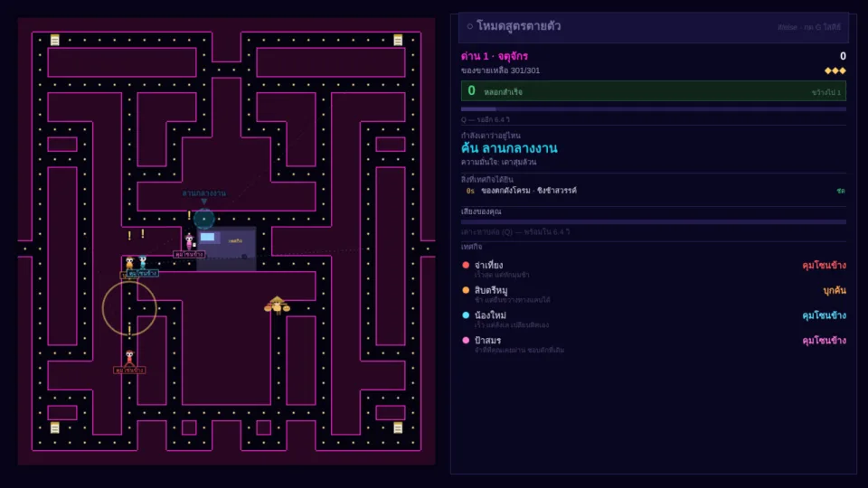868x488 pixels.
Task: Click the street vendor character with straw hat
Action: (x=277, y=305)
